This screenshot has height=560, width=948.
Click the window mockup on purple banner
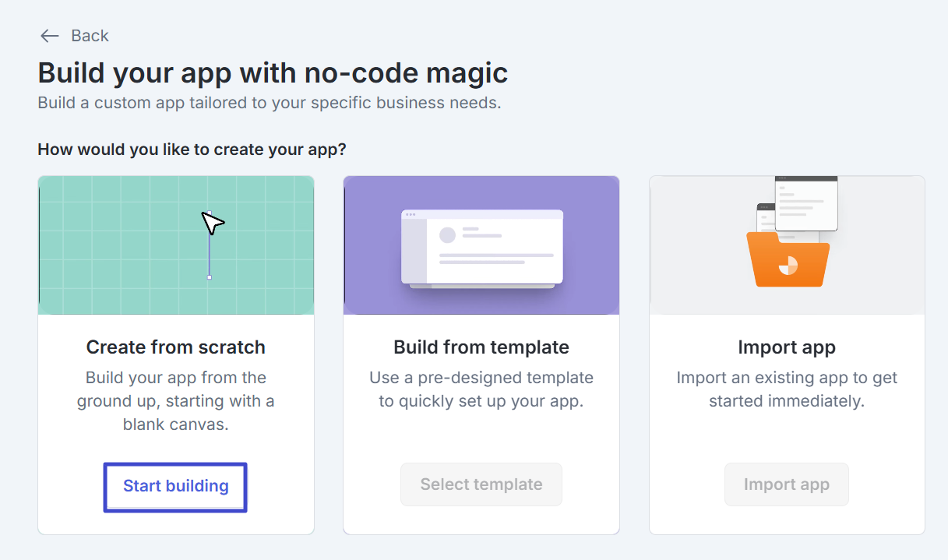coord(481,248)
